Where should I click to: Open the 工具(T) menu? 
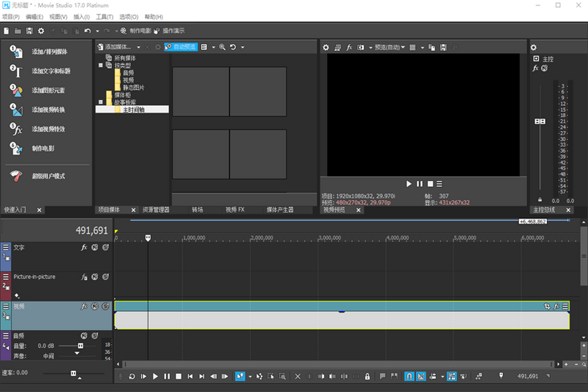point(105,17)
